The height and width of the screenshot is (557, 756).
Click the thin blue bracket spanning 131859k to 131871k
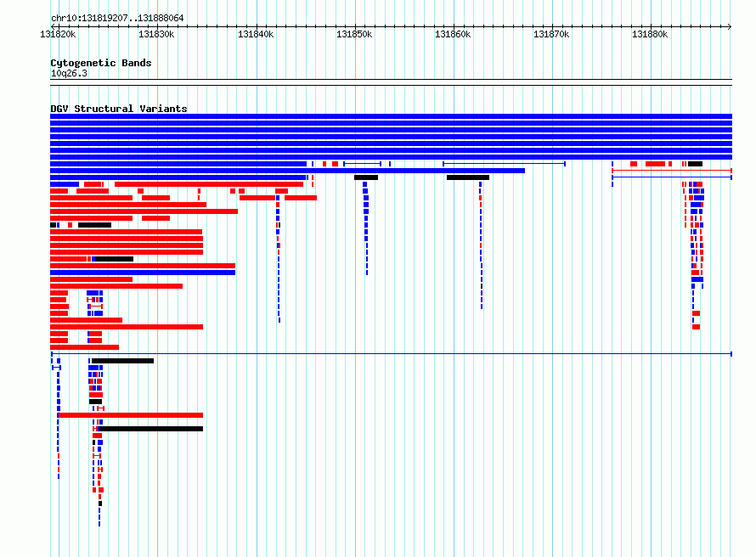click(504, 164)
